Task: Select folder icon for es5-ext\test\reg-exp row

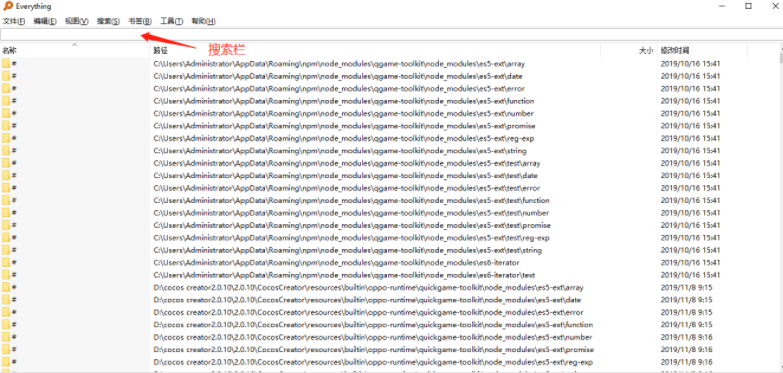Action: [x=6, y=237]
